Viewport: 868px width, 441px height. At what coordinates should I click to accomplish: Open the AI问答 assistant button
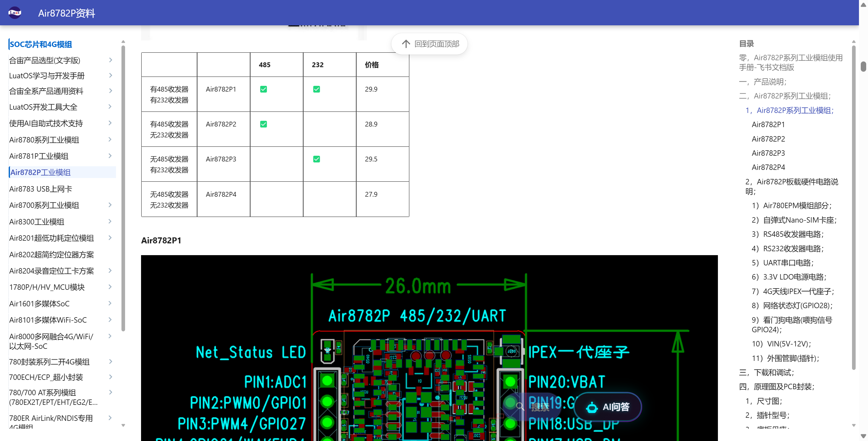608,407
